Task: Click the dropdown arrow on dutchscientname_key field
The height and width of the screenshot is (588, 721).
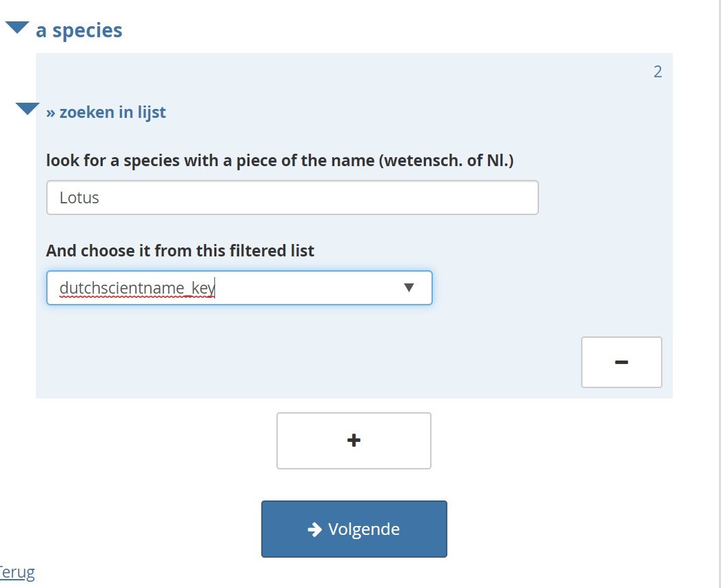Action: (409, 287)
